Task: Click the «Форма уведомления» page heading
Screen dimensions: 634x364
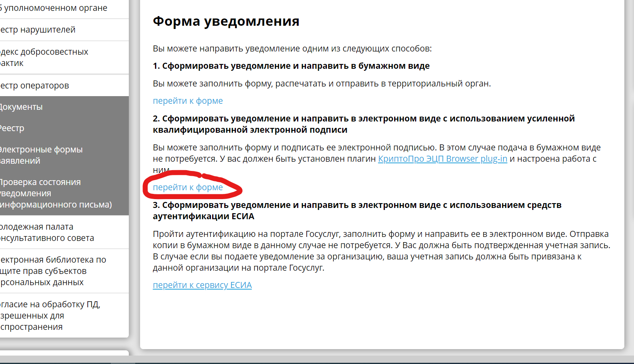Action: 226,21
